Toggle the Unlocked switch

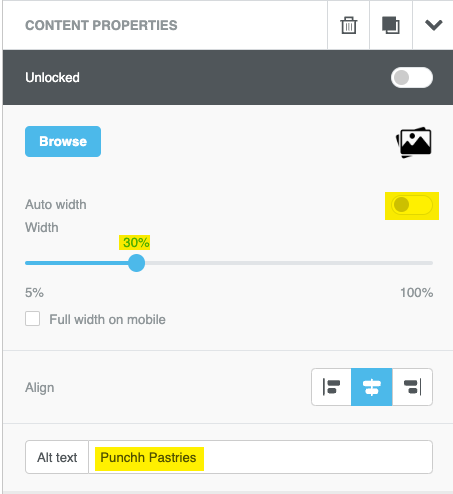[x=412, y=78]
